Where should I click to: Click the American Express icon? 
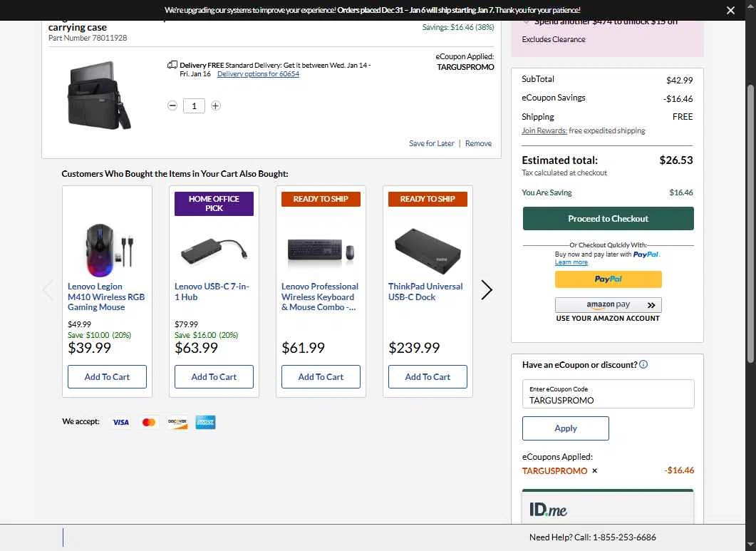pos(205,422)
